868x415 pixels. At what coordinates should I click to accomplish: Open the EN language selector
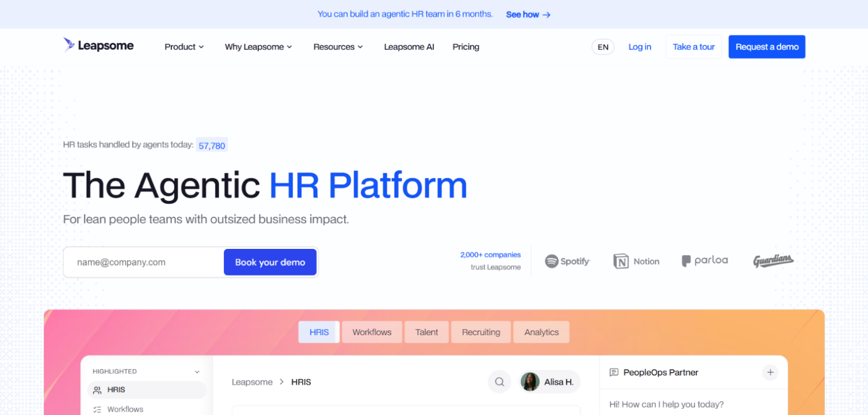(603, 47)
